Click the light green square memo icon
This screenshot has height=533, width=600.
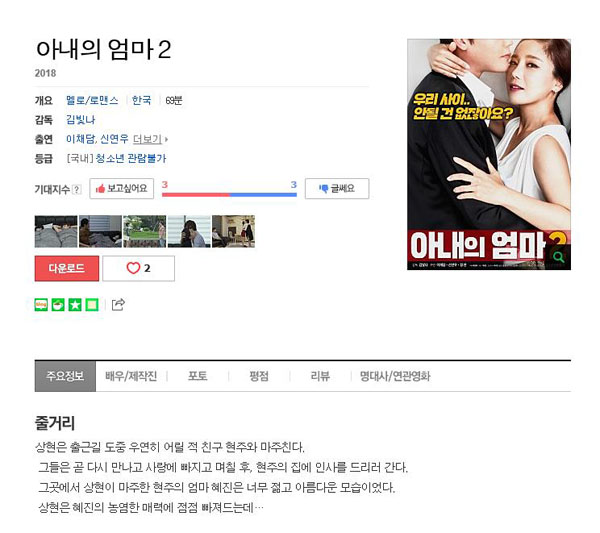tap(92, 305)
